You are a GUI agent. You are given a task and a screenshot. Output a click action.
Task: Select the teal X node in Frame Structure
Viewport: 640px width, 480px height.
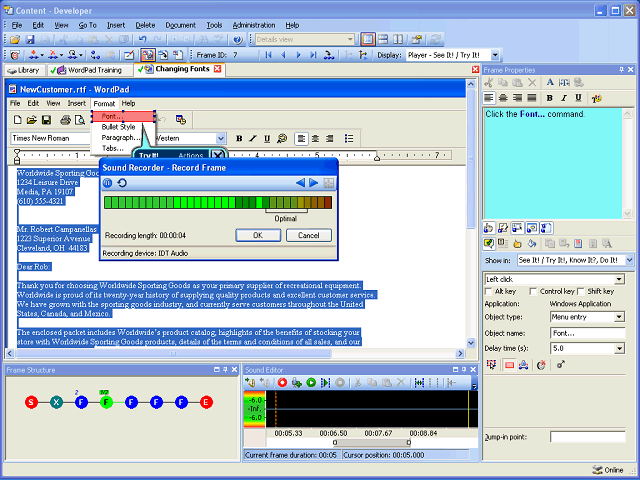tap(56, 402)
